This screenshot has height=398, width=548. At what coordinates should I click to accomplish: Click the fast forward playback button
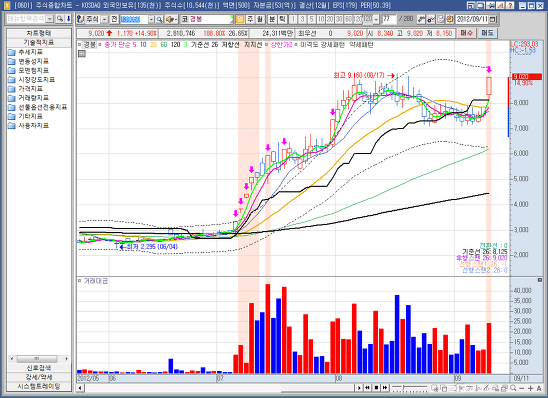click(385, 388)
